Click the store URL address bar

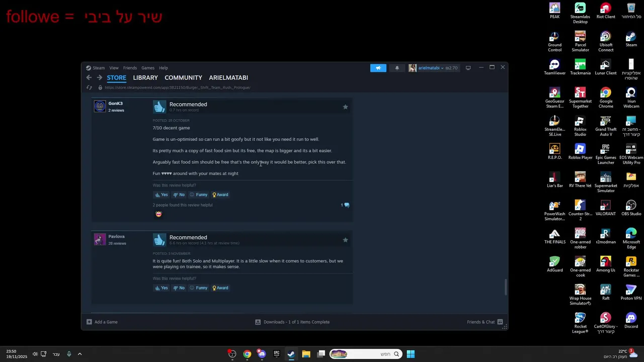[177, 87]
